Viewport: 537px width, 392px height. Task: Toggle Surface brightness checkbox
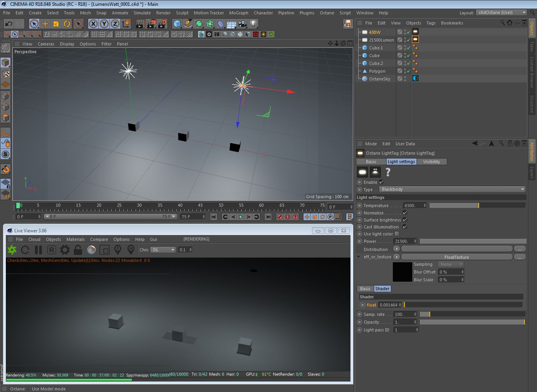(x=405, y=220)
